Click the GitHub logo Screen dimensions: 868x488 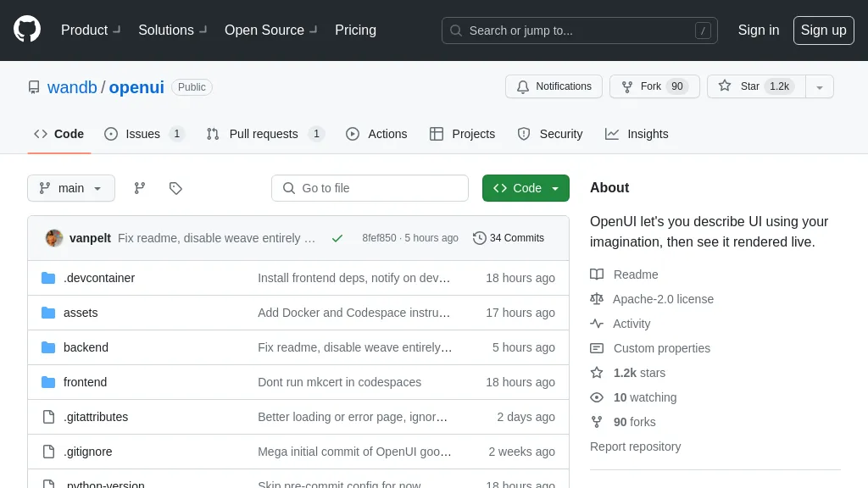26,28
